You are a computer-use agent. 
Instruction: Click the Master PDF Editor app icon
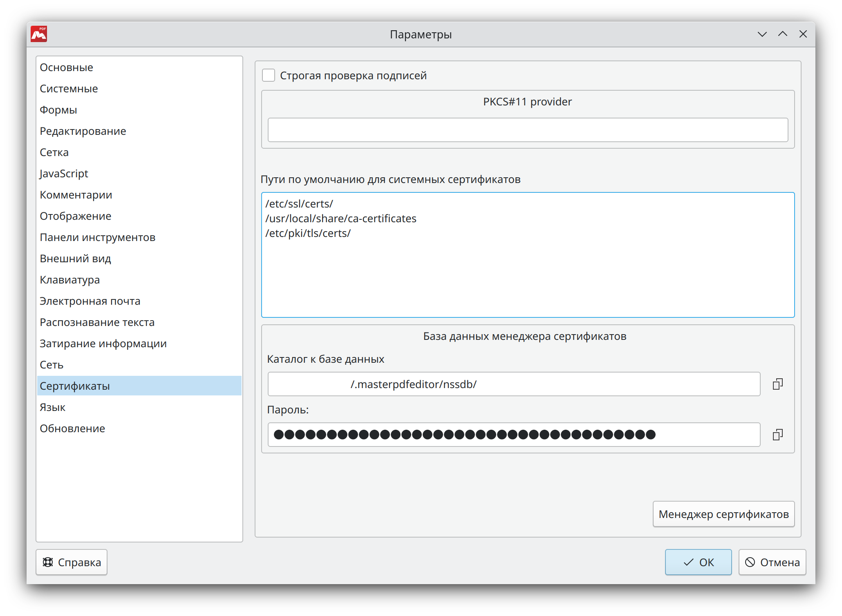[39, 34]
